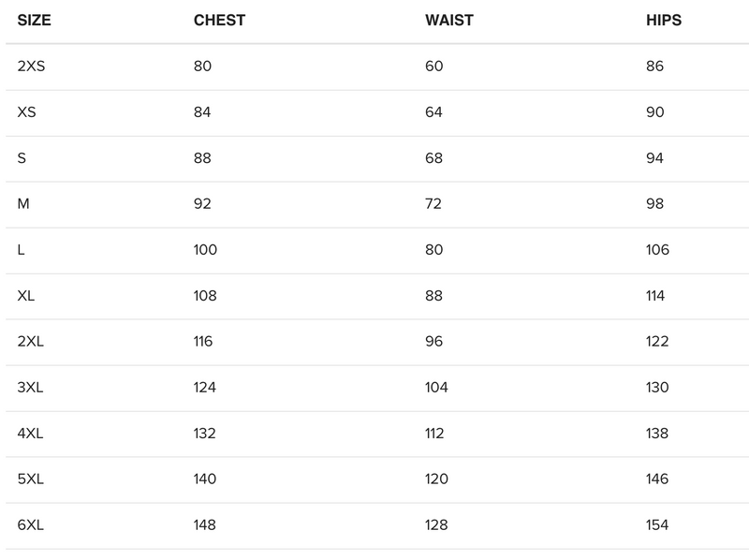Click chest value 116 for size 2XL
The image size is (749, 560).
click(x=203, y=342)
